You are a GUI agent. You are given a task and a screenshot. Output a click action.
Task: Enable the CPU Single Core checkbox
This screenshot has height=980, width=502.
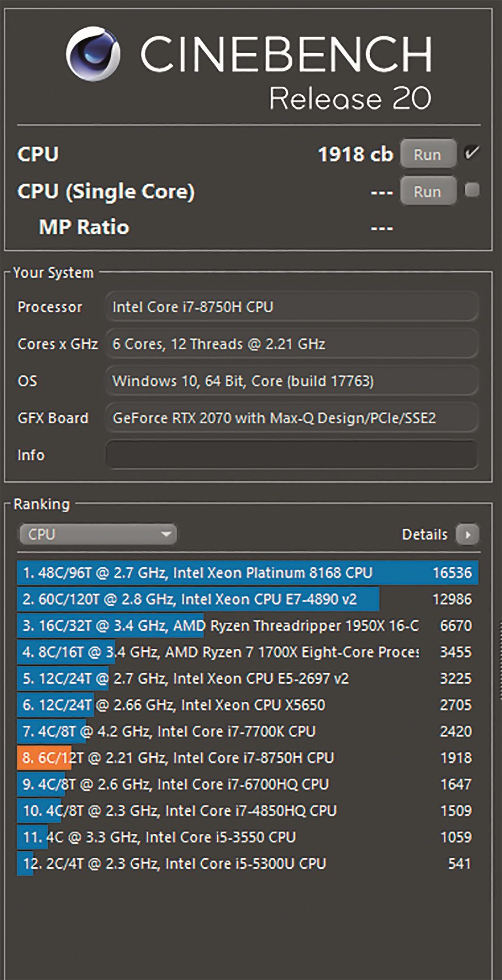point(472,190)
